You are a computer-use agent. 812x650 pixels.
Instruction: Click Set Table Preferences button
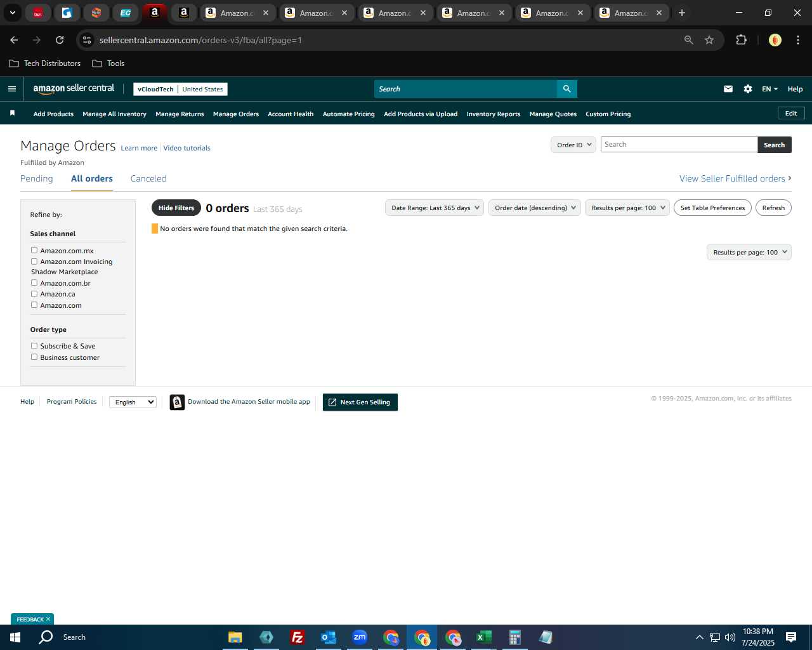pyautogui.click(x=712, y=208)
